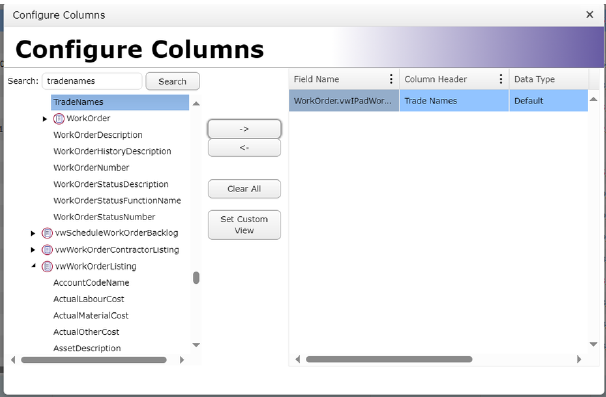Click the tree horizontal scroll left arrow
Screen dimensions: 606x397
13,360
